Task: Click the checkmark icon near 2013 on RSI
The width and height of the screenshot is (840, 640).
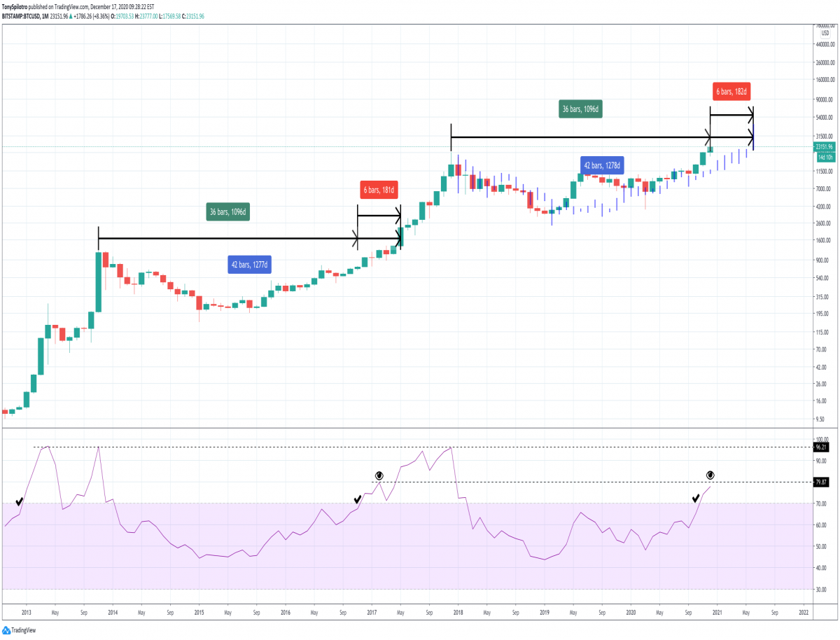Action: pyautogui.click(x=19, y=501)
